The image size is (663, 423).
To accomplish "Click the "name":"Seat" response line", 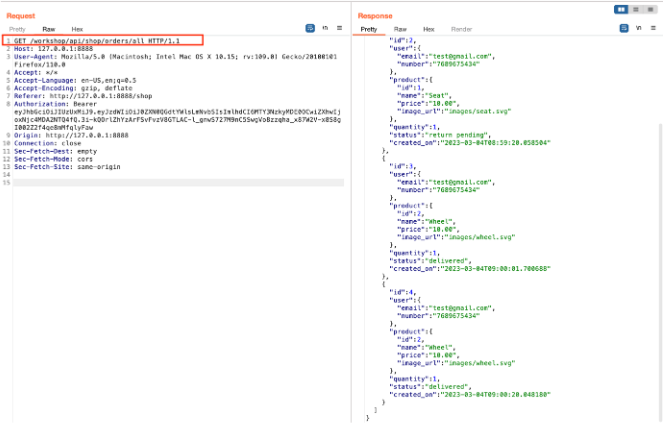I will 425,96.
